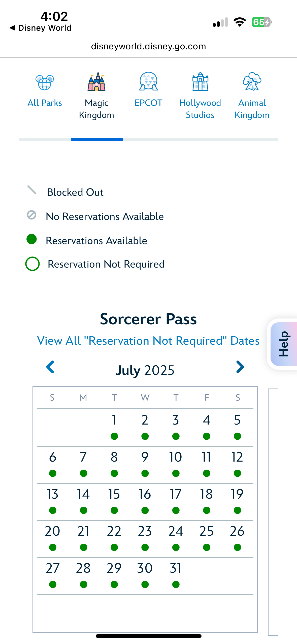This screenshot has height=644, width=297.
Task: Tap the green Reservations Available legend dot
Action: click(x=32, y=239)
